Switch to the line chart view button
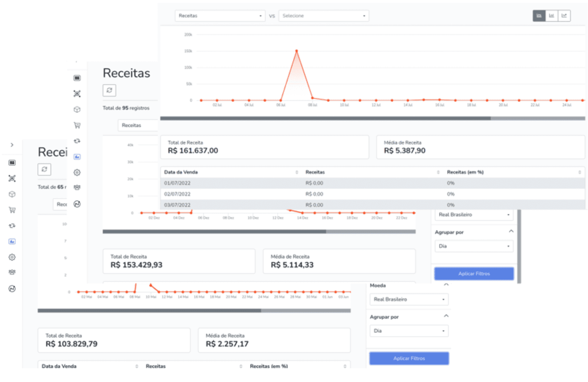Image resolution: width=588 pixels, height=382 pixels. (x=564, y=16)
